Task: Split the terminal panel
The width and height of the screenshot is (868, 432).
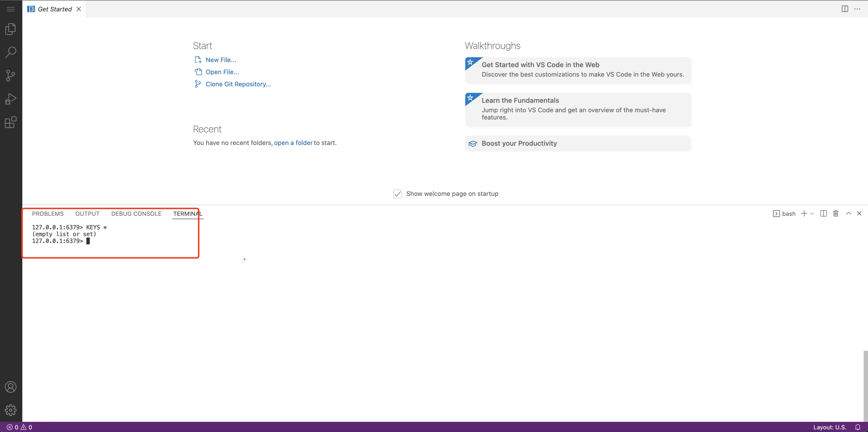Action: tap(824, 214)
